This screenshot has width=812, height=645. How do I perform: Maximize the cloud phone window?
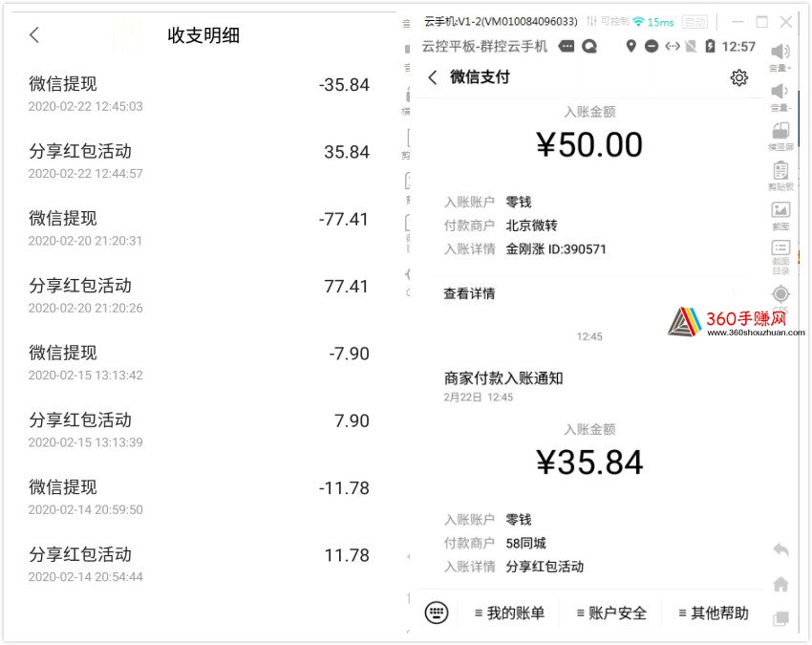click(761, 22)
